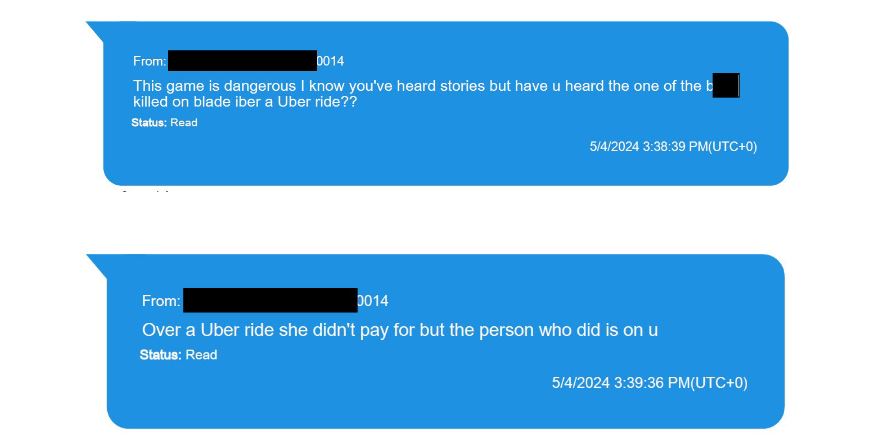
Task: Click the pointed tail of the first bubble
Action: [96, 31]
